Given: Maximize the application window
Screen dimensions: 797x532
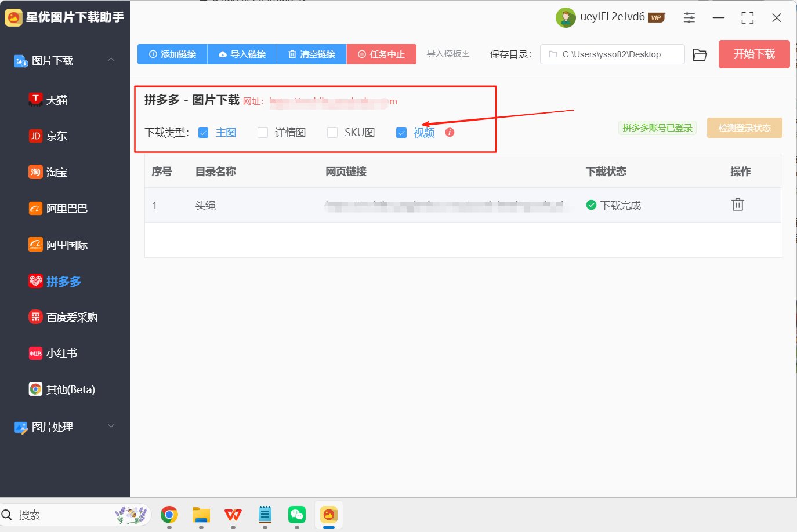Looking at the screenshot, I should pyautogui.click(x=748, y=18).
